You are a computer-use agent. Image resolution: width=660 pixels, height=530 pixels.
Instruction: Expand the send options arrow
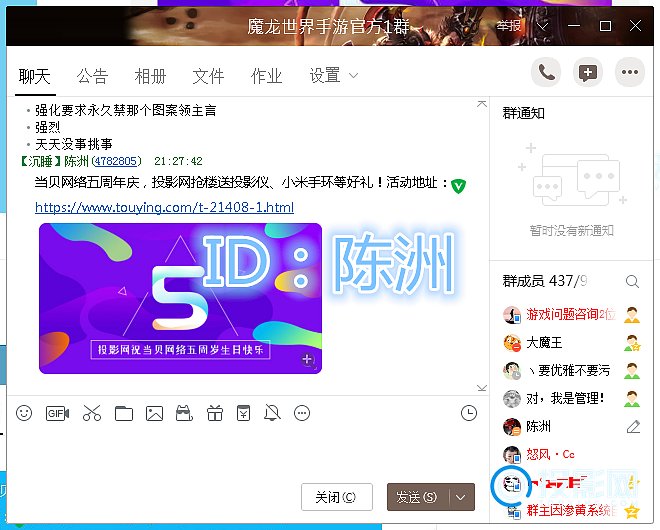pos(461,497)
